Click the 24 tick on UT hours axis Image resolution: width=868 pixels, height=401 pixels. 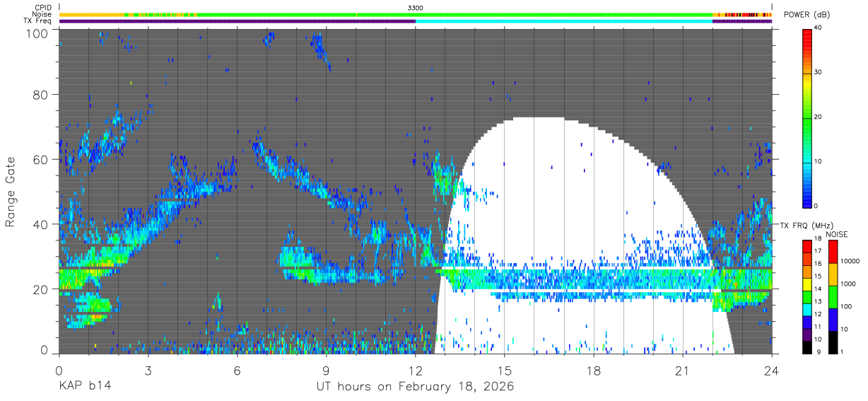pyautogui.click(x=772, y=370)
